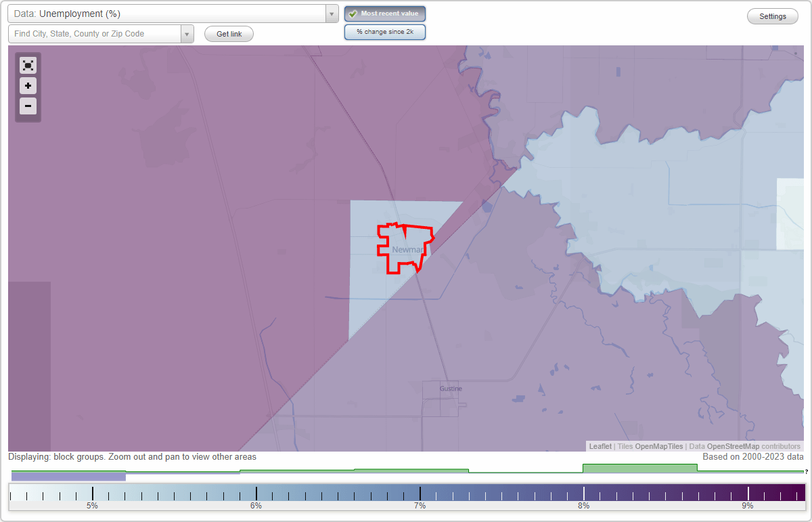
Task: Click the checkmark icon on Most recent value
Action: (353, 13)
